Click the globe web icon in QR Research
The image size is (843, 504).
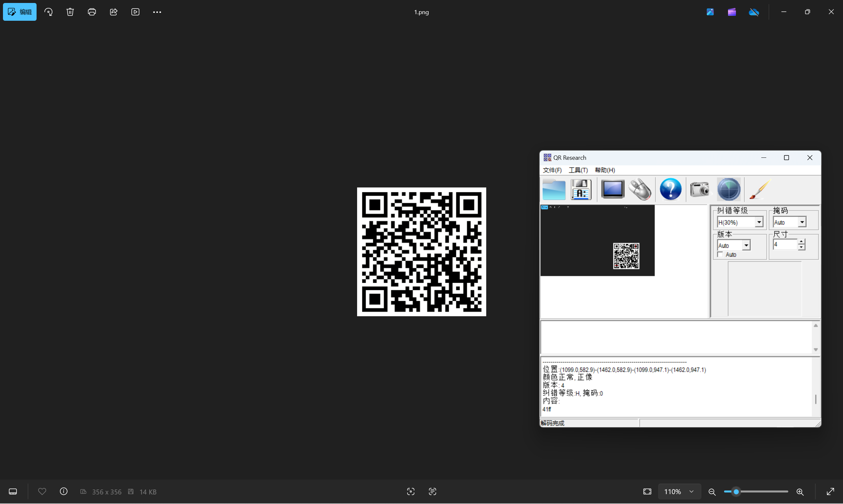pyautogui.click(x=729, y=189)
